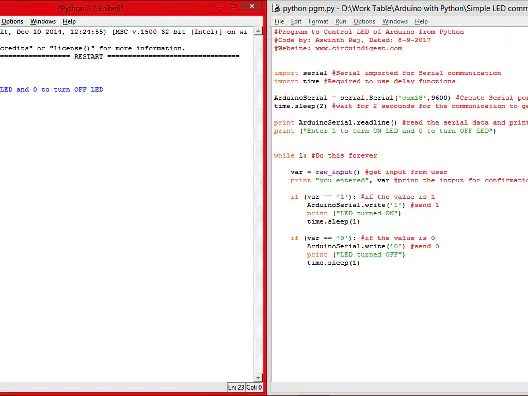528x396 pixels.
Task: Click the 'var = raw_input()' line
Action: click(x=369, y=172)
